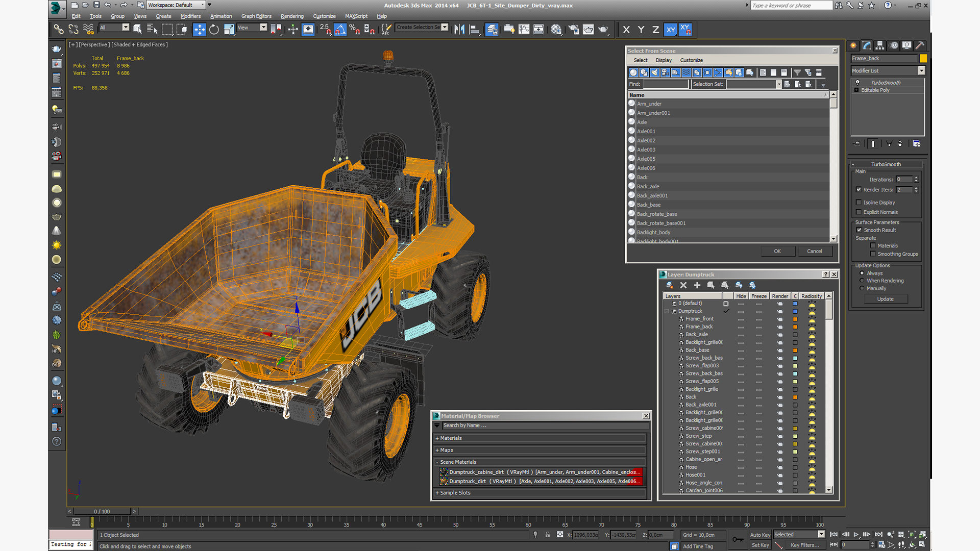Click the Key Filters button
This screenshot has width=980, height=551.
pos(805,545)
